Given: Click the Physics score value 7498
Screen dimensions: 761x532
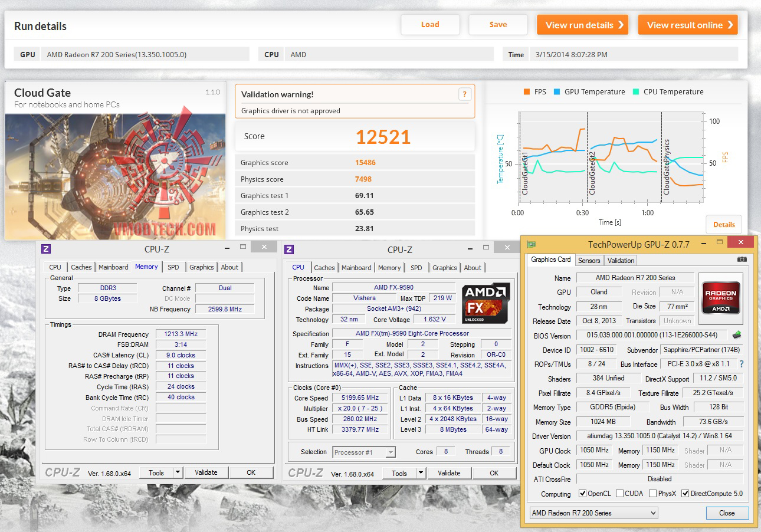Looking at the screenshot, I should (x=363, y=179).
